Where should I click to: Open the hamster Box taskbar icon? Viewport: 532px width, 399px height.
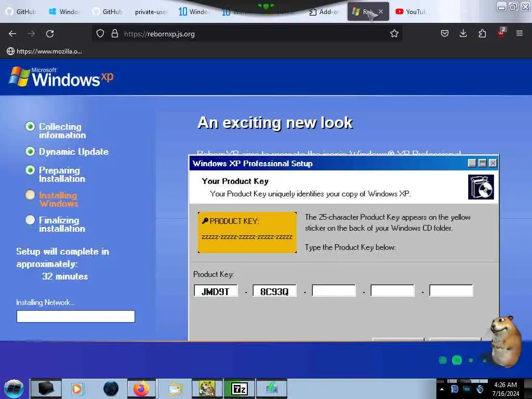click(207, 389)
